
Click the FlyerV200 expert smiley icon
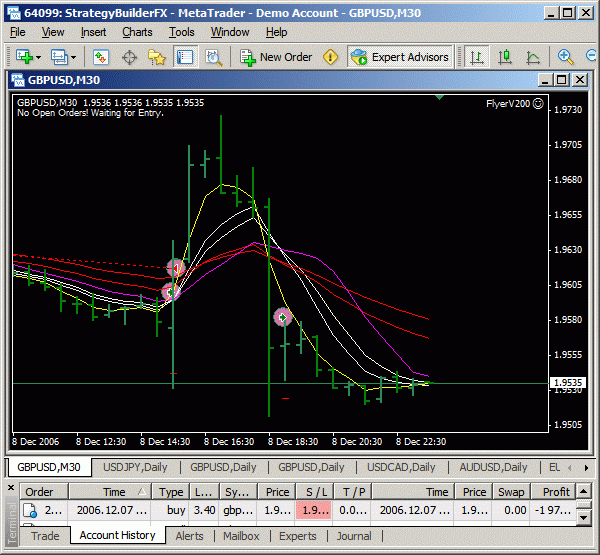[x=538, y=103]
